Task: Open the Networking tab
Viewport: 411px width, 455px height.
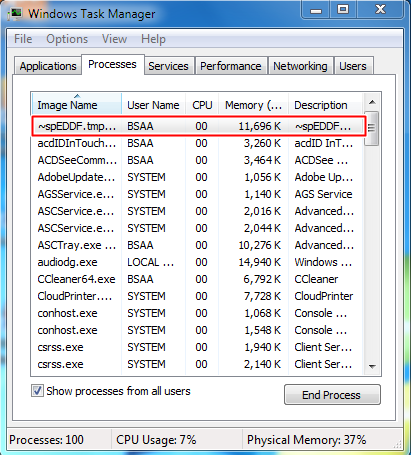Action: click(x=300, y=66)
